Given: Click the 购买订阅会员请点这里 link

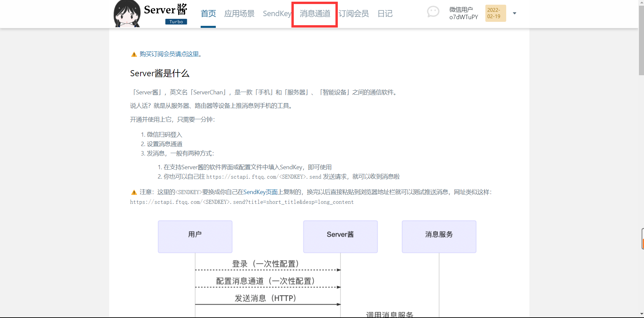Looking at the screenshot, I should (x=169, y=54).
